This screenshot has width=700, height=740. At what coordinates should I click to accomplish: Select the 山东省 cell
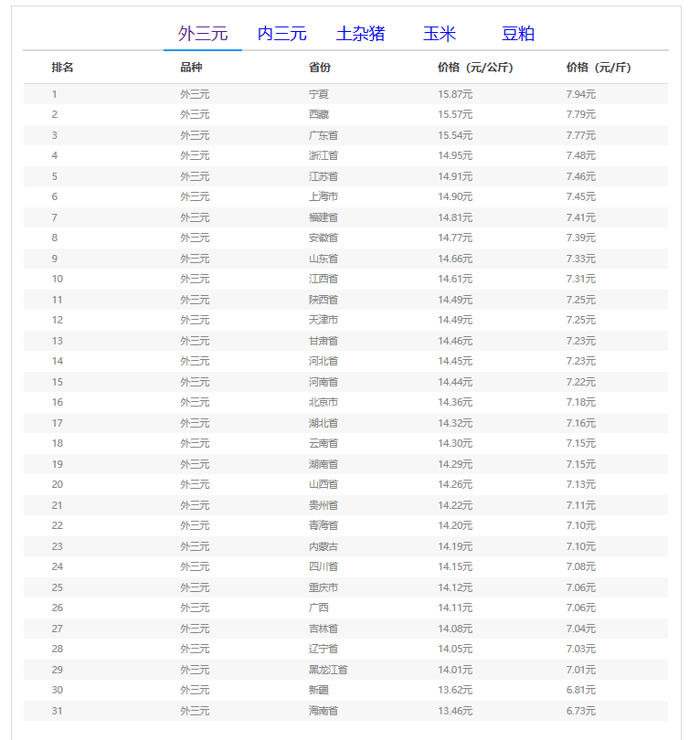coord(323,259)
